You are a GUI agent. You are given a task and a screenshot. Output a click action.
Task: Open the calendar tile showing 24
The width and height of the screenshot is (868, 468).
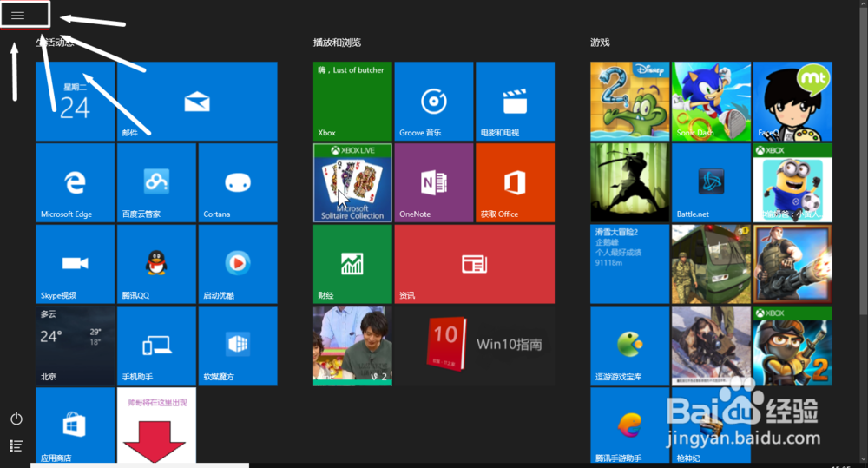click(76, 102)
